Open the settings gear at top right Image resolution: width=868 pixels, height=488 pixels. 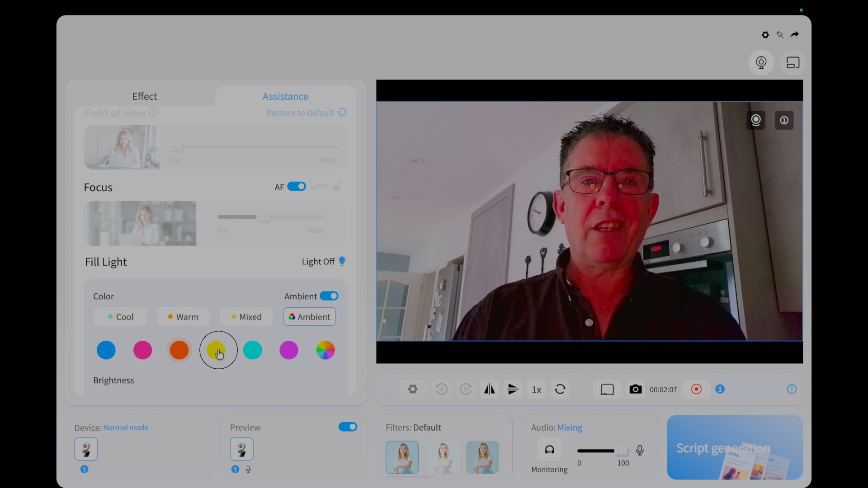pyautogui.click(x=765, y=35)
